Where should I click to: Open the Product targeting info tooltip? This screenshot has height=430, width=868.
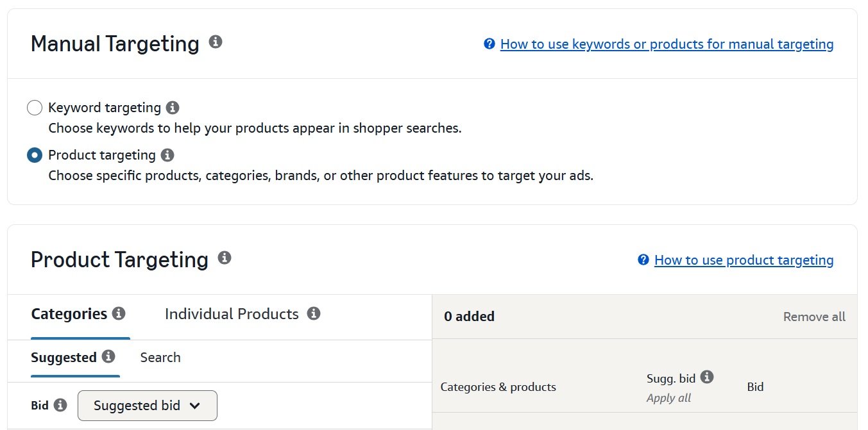click(x=167, y=154)
